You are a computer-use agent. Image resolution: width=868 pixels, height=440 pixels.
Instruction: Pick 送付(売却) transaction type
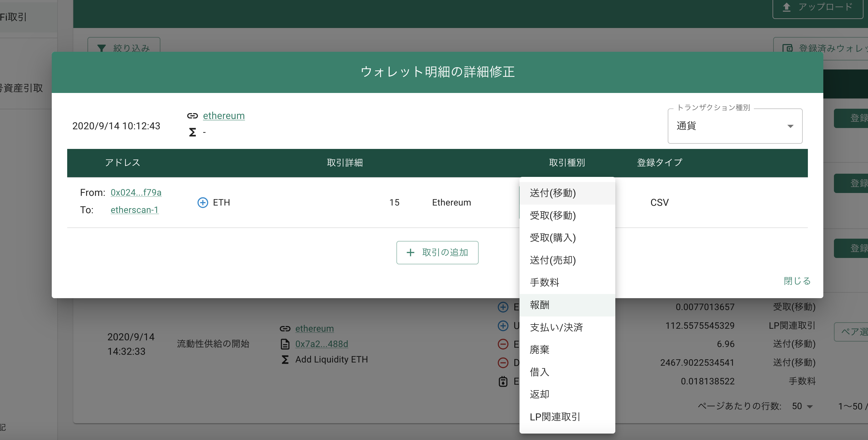click(567, 260)
